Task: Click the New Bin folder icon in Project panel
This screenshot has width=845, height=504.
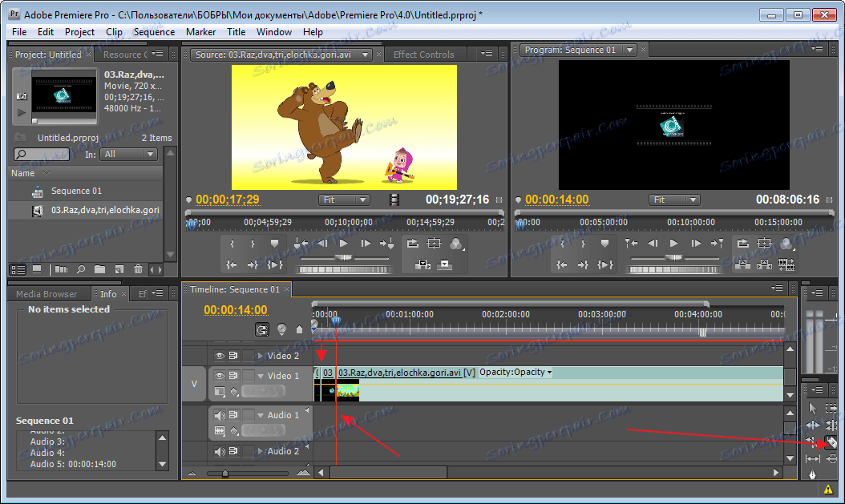Action: [x=99, y=270]
